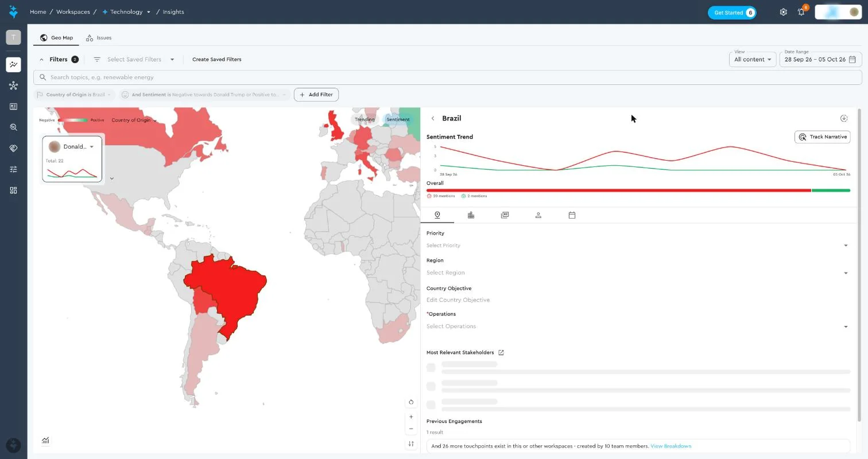The height and width of the screenshot is (459, 868).
Task: Open the settings gear icon
Action: [x=783, y=12]
